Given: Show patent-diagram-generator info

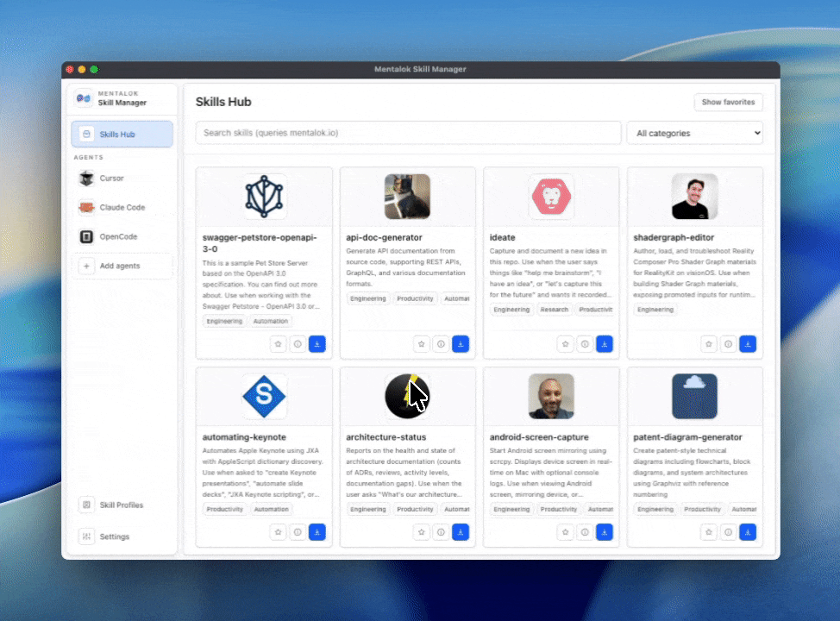Looking at the screenshot, I should (x=728, y=532).
